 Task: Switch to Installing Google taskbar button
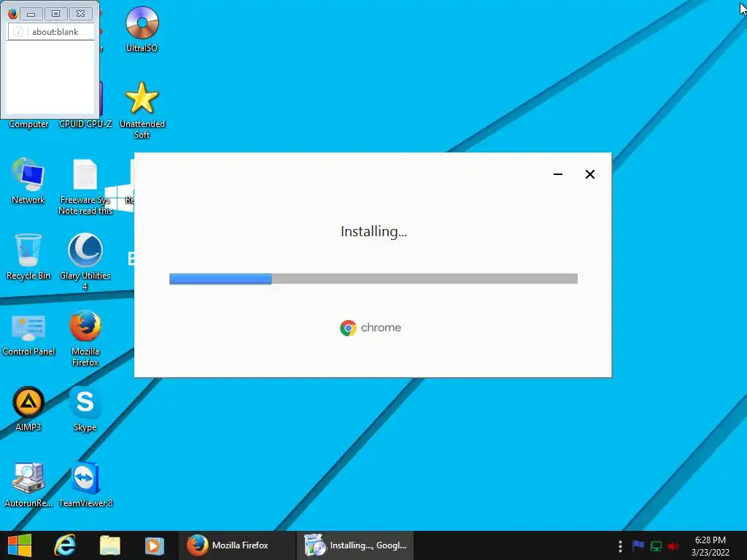355,545
